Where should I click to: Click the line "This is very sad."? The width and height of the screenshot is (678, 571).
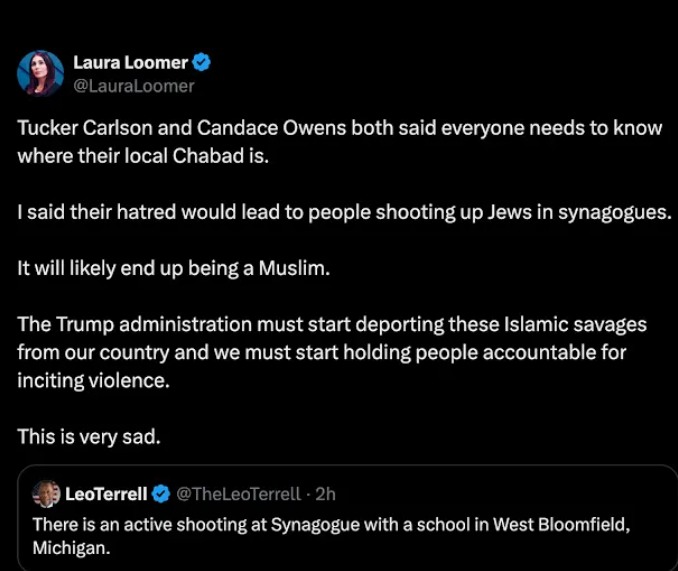(x=89, y=437)
